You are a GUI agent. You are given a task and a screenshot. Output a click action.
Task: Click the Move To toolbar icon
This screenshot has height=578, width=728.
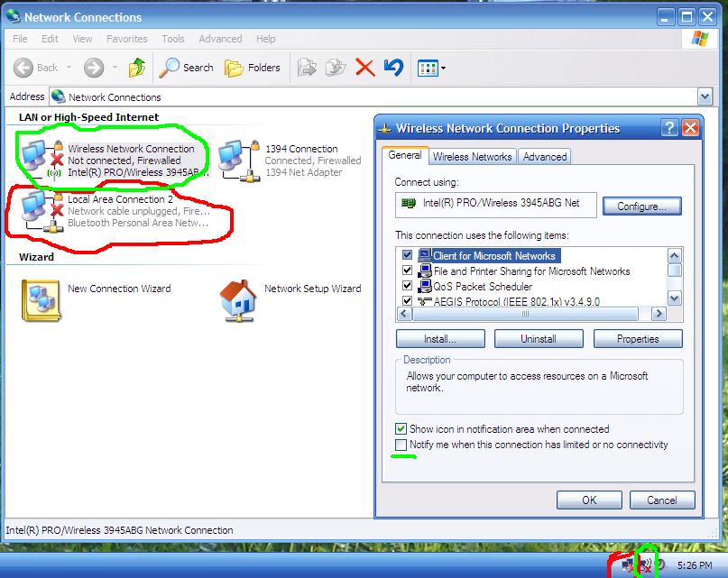click(x=307, y=68)
